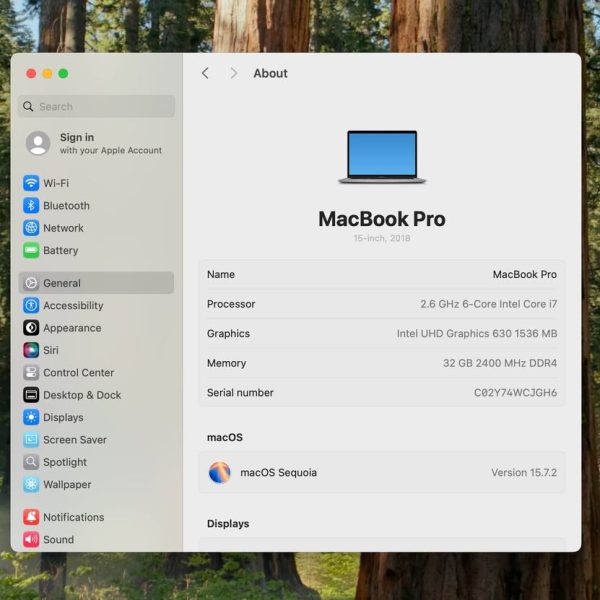Click the Search field in sidebar
600x600 pixels.
[x=96, y=106]
